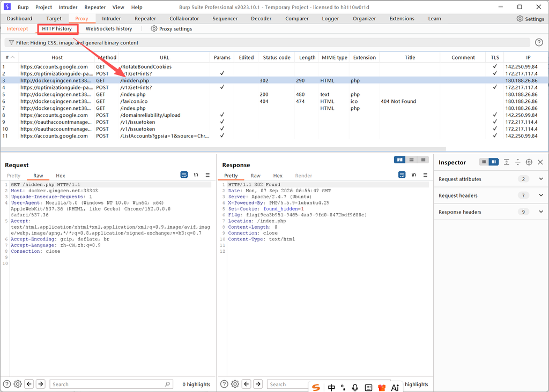Screen dimensions: 549x392
Task: Open Response search settings gear
Action: [x=235, y=384]
